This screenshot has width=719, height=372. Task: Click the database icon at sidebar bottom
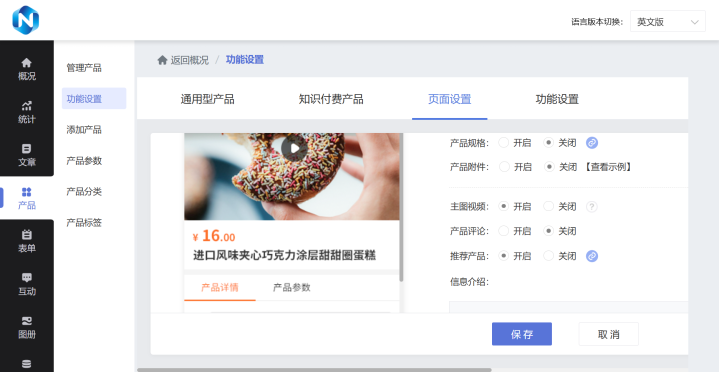coord(27,364)
